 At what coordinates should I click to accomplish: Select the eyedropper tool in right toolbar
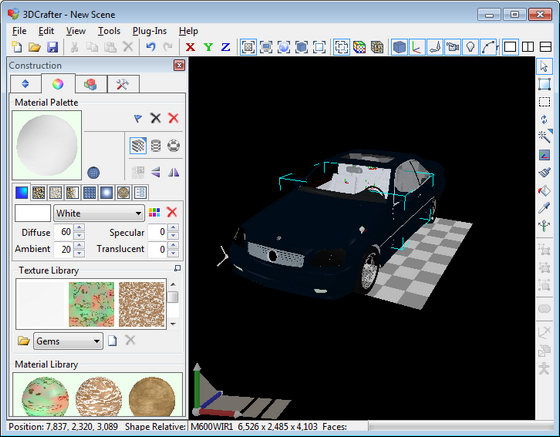click(x=544, y=208)
